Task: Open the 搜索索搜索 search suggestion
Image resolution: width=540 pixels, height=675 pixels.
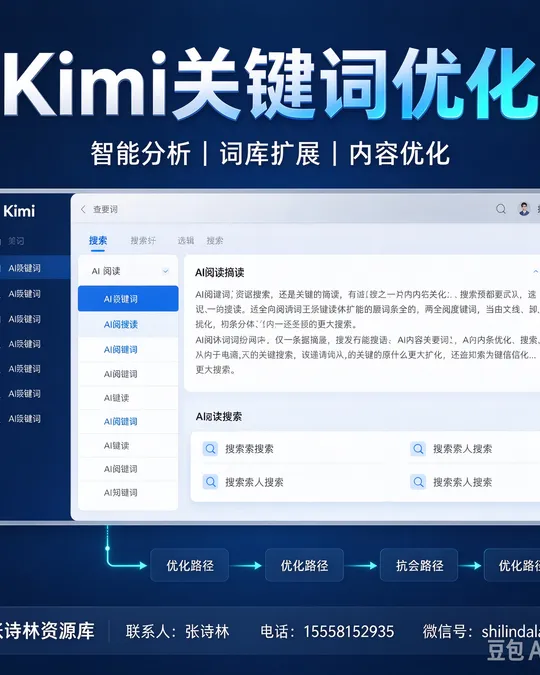Action: pos(249,449)
